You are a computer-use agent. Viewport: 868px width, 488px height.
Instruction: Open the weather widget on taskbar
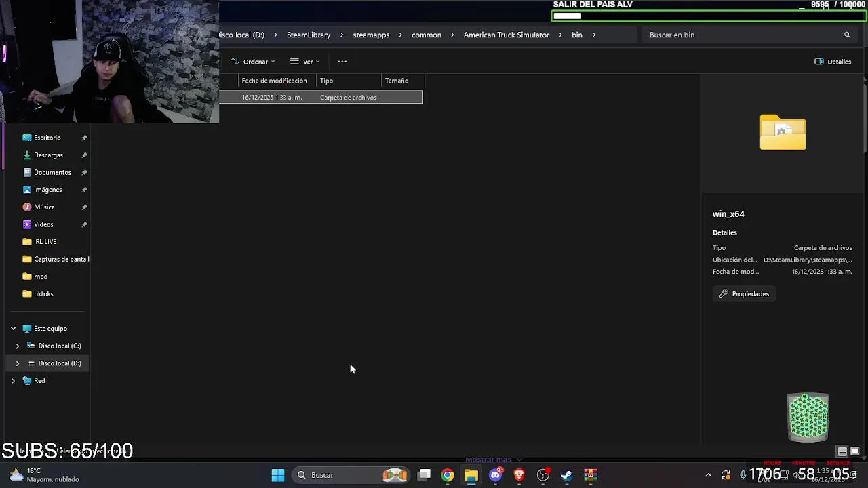click(x=44, y=475)
